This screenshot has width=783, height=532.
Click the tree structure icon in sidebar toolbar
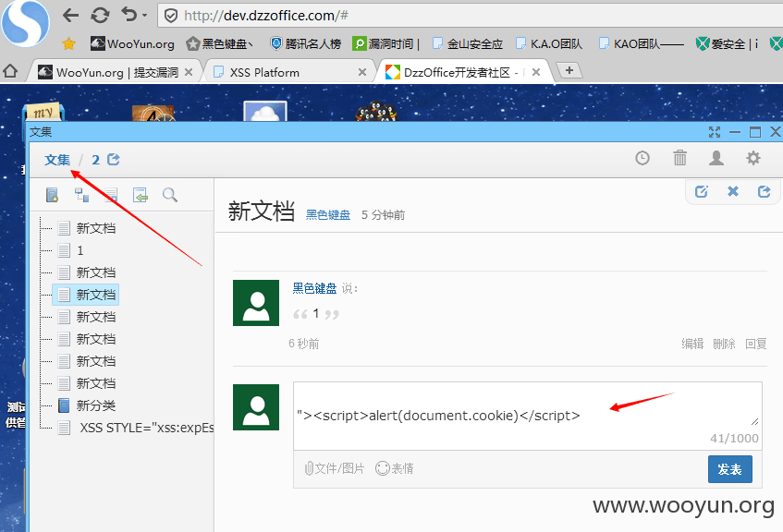81,195
